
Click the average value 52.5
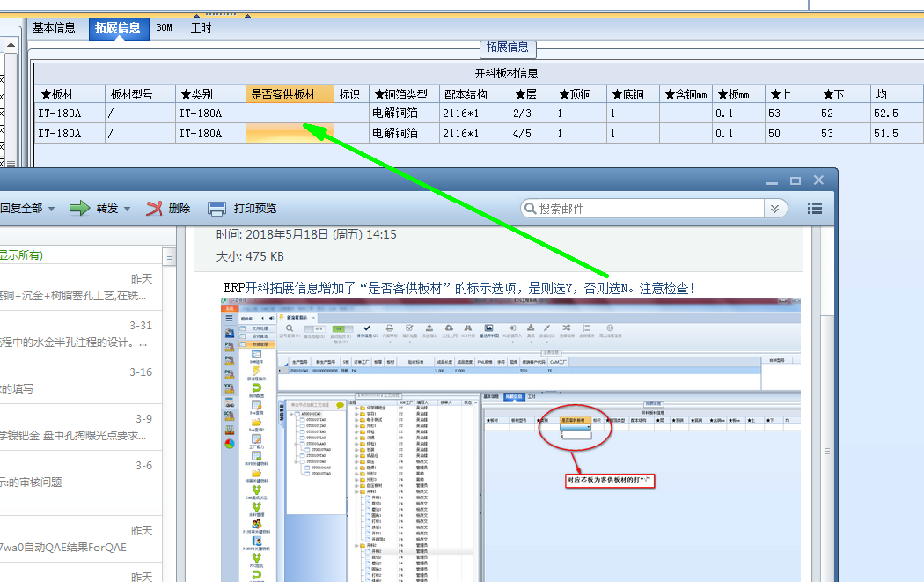click(897, 114)
